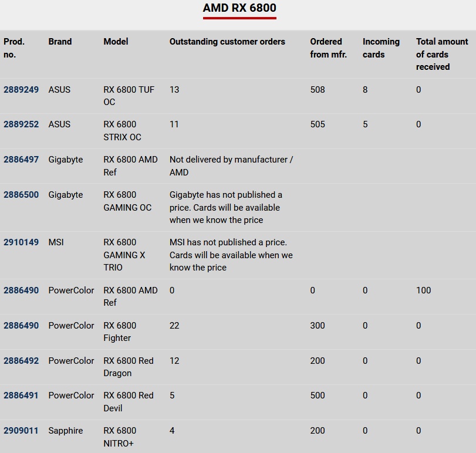Click the 'Sapphire' brand cell
Image resolution: width=476 pixels, height=453 pixels.
pyautogui.click(x=65, y=431)
